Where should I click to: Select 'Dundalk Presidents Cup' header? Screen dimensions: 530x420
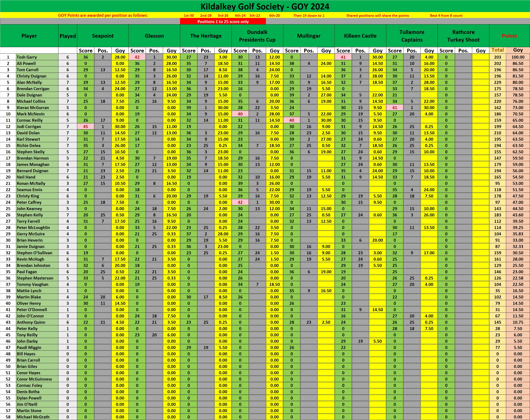(257, 36)
